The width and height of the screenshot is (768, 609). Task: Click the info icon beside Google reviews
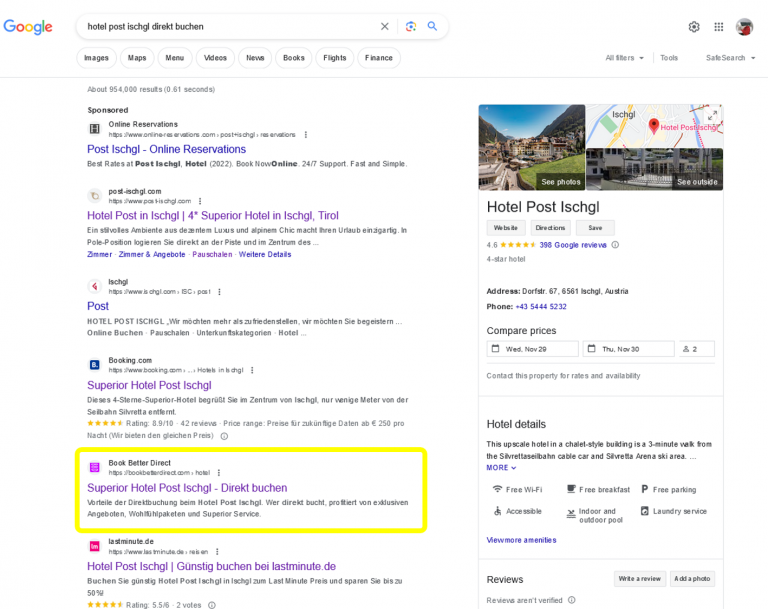pos(615,245)
